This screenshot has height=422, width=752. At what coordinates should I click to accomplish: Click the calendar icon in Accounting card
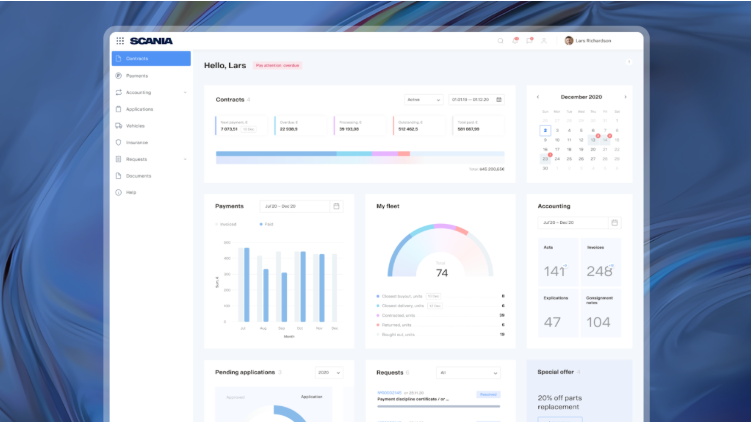coord(614,222)
